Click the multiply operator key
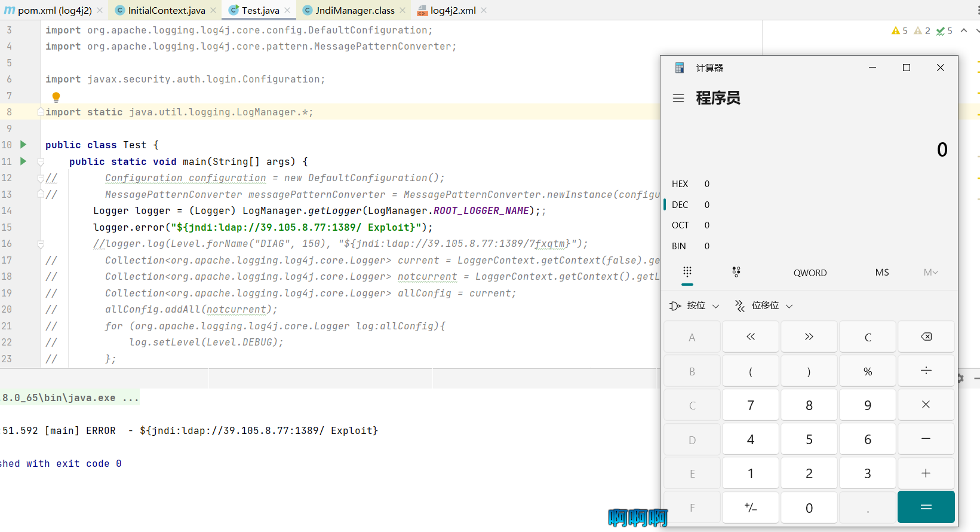 pyautogui.click(x=926, y=405)
